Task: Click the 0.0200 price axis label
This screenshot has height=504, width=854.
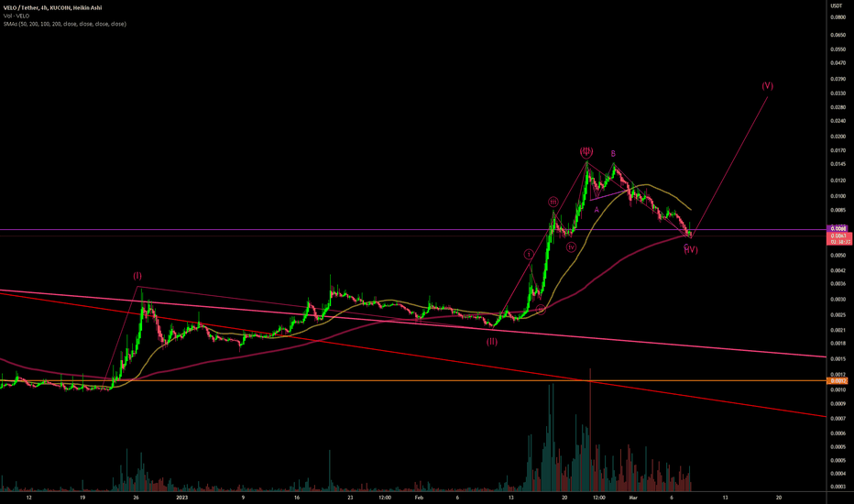Action: (x=838, y=137)
